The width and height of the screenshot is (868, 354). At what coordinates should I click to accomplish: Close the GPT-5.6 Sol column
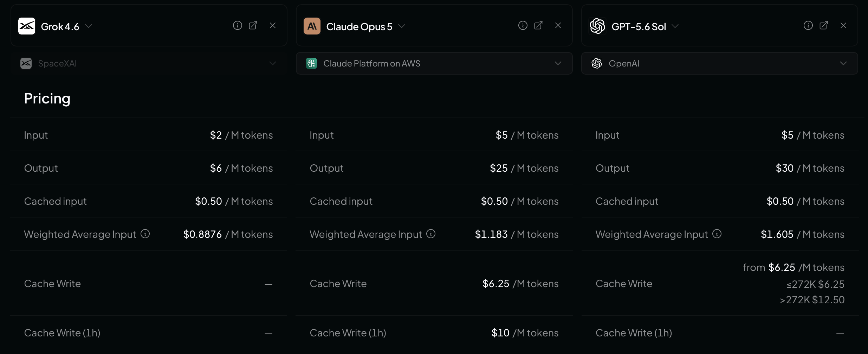tap(843, 25)
